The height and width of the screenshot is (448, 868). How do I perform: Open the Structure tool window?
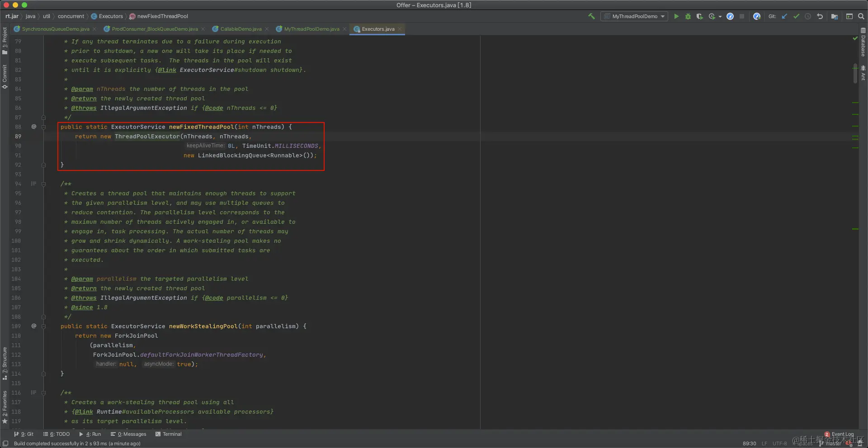coord(5,363)
